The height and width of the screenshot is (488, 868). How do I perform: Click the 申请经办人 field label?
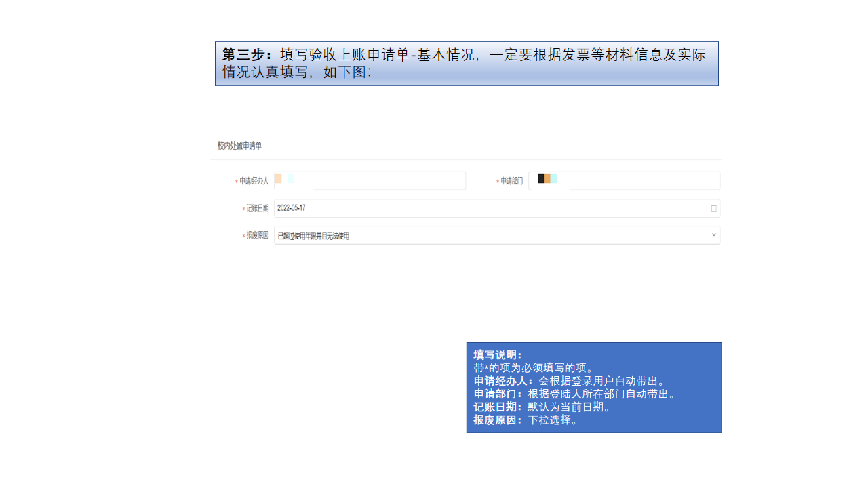pyautogui.click(x=254, y=181)
